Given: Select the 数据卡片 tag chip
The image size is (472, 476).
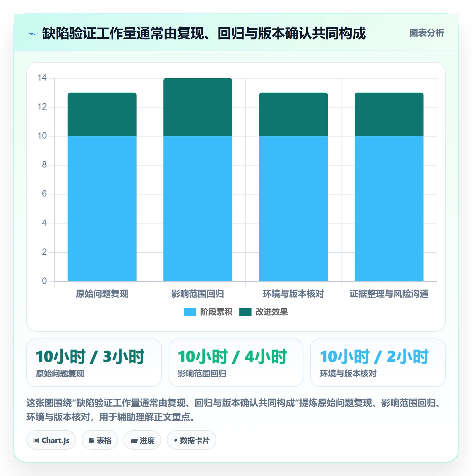Looking at the screenshot, I should (191, 440).
